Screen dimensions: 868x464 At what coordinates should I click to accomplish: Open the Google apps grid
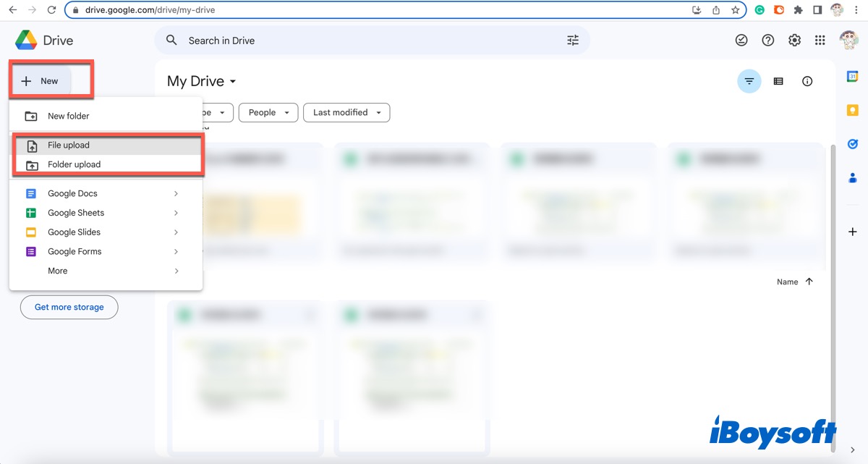pos(820,41)
